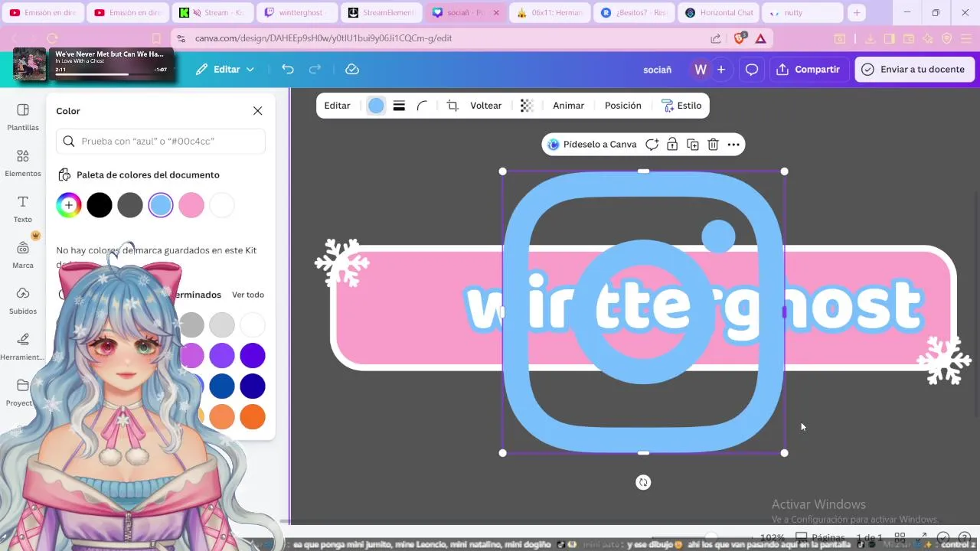Click the Ver todo link
Viewport: 980px width, 551px height.
click(x=248, y=295)
